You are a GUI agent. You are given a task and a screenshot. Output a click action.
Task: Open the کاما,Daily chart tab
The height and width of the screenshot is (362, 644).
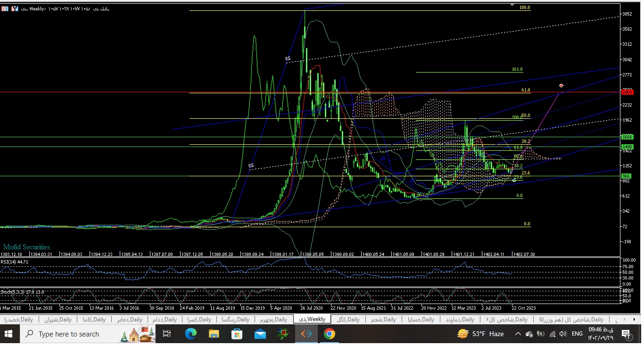click(94, 320)
